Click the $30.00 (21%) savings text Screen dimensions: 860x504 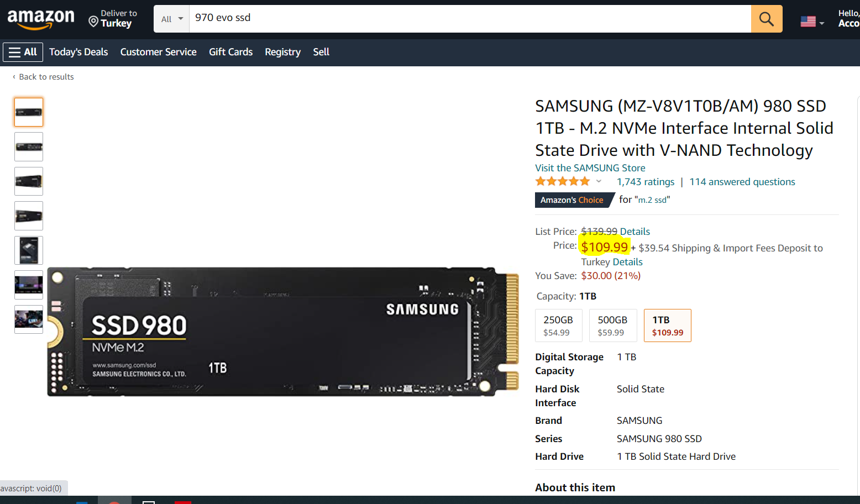tap(611, 276)
